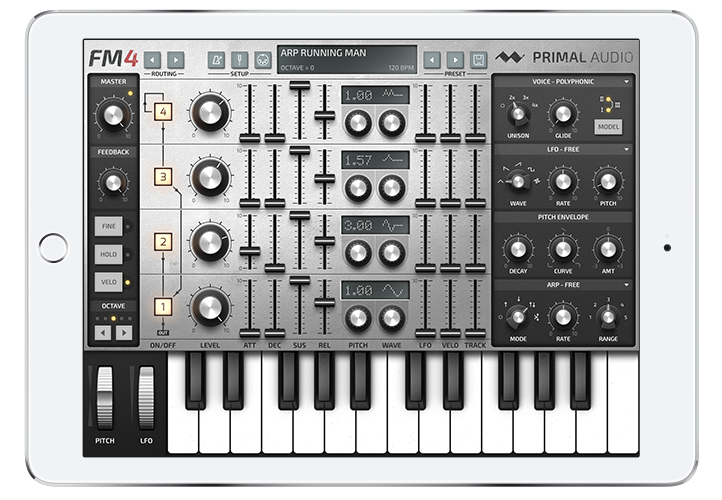This screenshot has height=500, width=722.
Task: Click operator 1 Track slider handle
Action: click(x=475, y=333)
